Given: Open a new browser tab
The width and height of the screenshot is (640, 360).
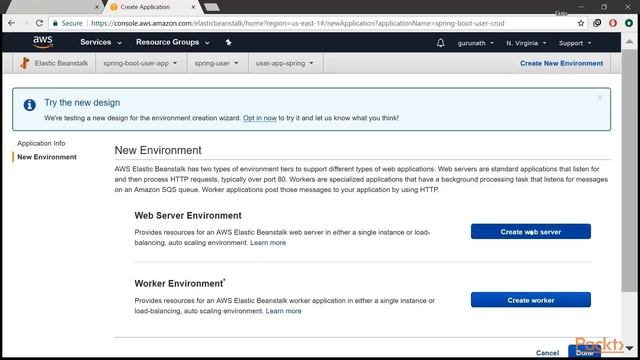Looking at the screenshot, I should 211,7.
